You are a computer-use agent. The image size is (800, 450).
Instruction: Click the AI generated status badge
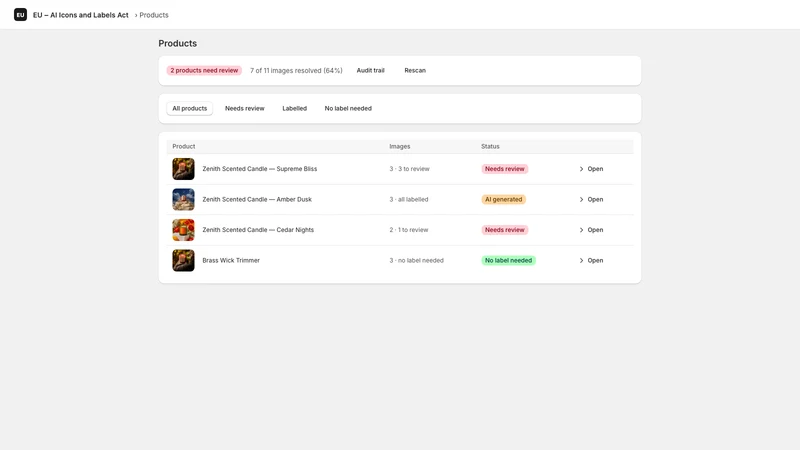coord(504,199)
